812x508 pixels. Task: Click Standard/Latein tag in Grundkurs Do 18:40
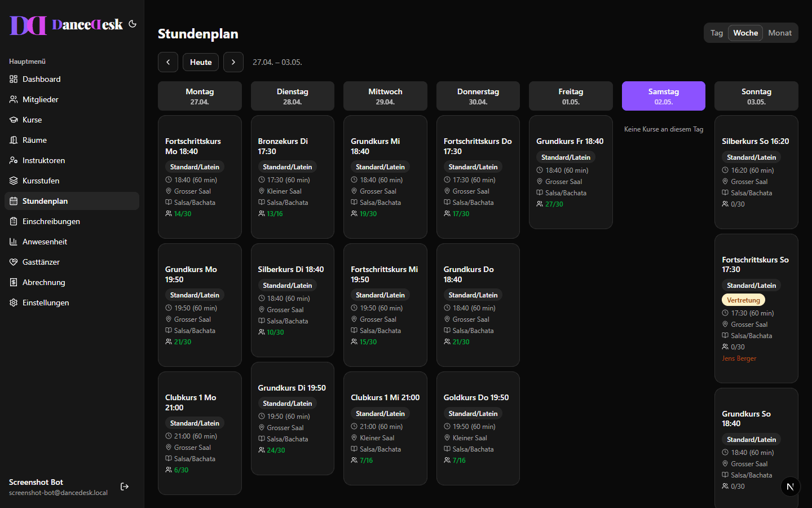pos(473,295)
